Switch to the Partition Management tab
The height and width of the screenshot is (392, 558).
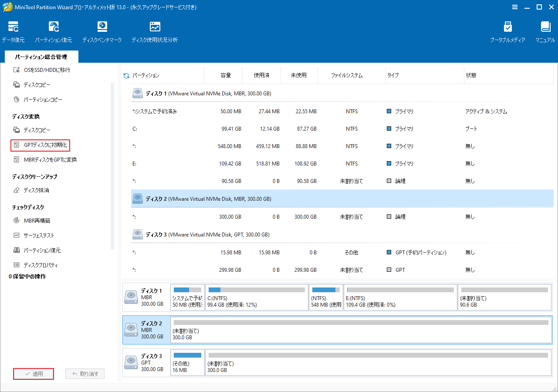(41, 56)
